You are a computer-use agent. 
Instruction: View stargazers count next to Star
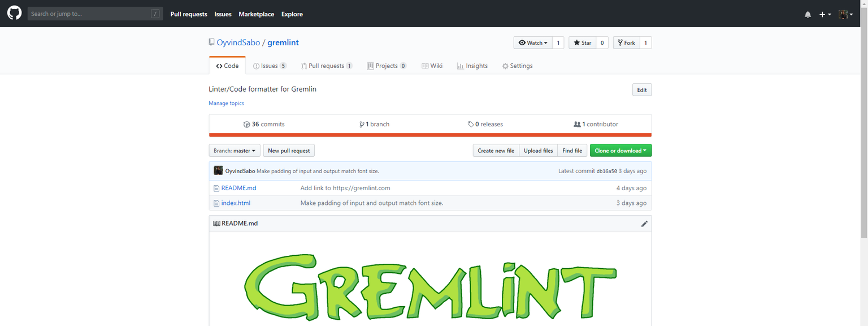(602, 42)
